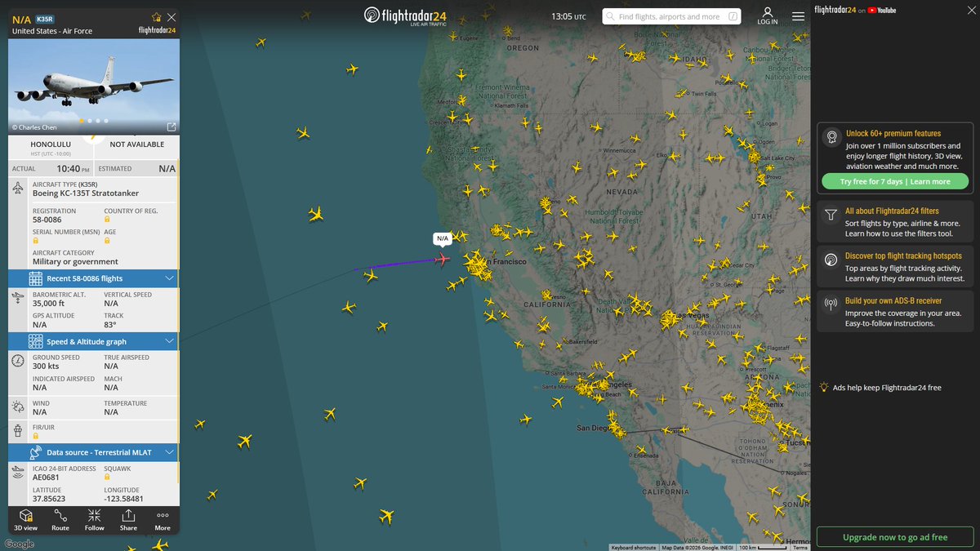Click the K35R aircraft type badge
The height and width of the screenshot is (551, 980).
[x=44, y=18]
